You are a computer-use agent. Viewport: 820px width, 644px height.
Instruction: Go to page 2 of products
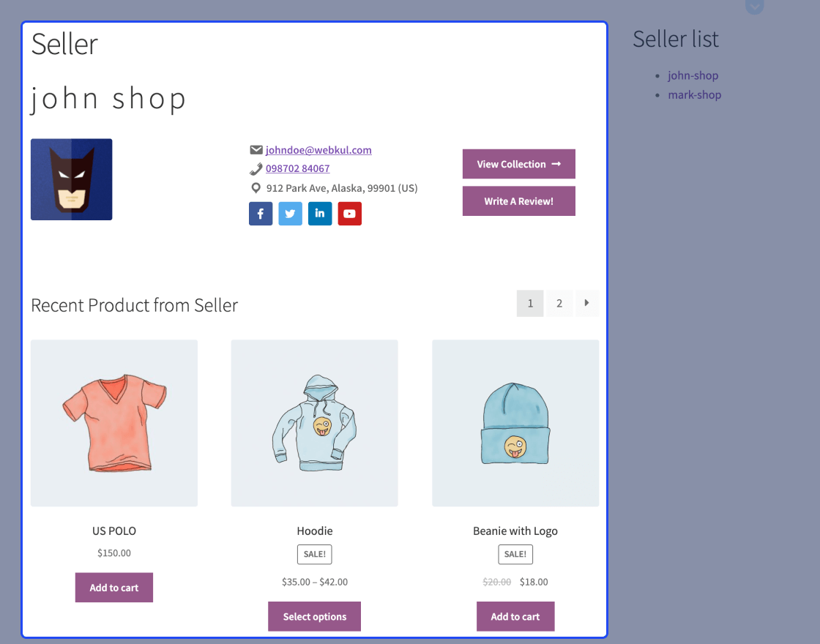tap(559, 303)
